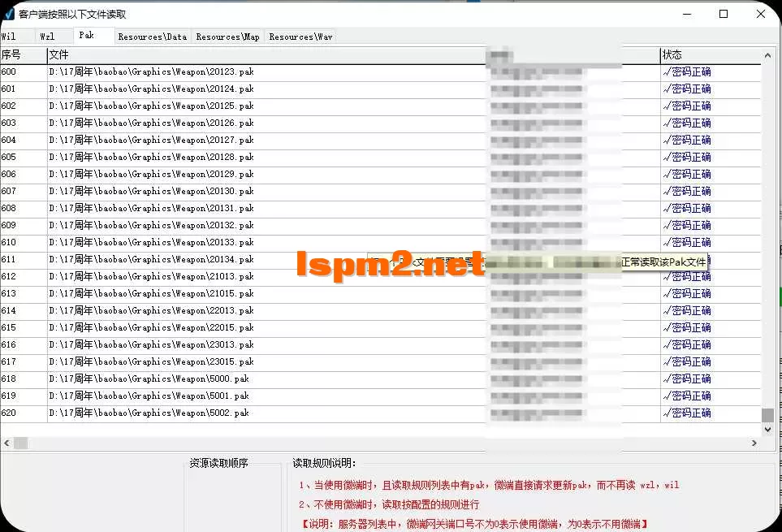The height and width of the screenshot is (532, 782).
Task: Select file path Weapon\20131.pak
Action: point(152,208)
